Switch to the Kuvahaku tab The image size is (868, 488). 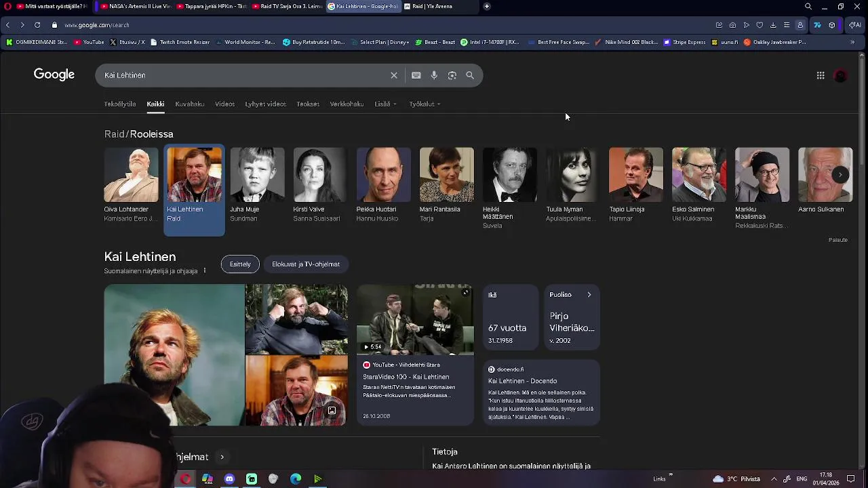click(190, 104)
